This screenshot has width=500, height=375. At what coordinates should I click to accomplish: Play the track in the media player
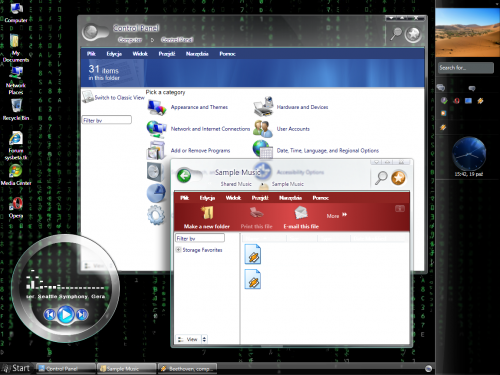(x=66, y=314)
